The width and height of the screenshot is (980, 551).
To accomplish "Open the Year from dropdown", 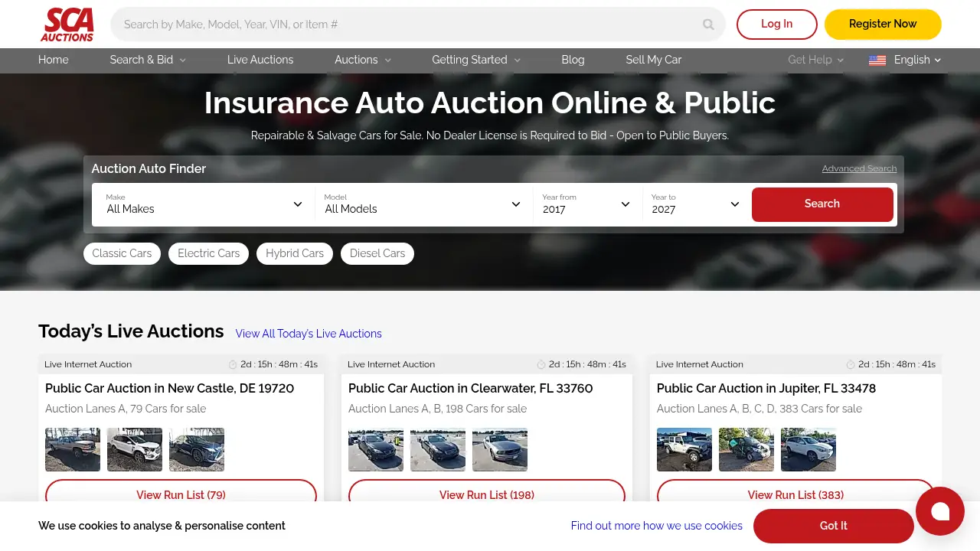I will (x=587, y=204).
